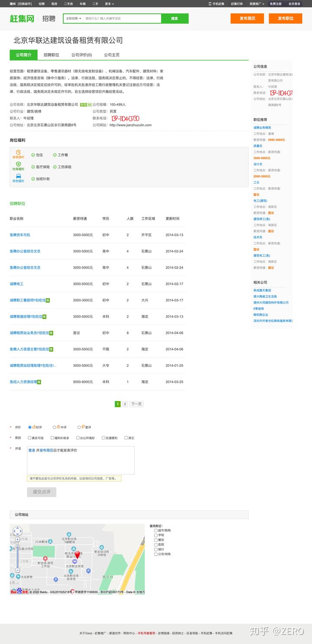Screen dimensions: 312x644
Task: Open the 诚聘业务精英 recommended job link
Action: [x=262, y=128]
